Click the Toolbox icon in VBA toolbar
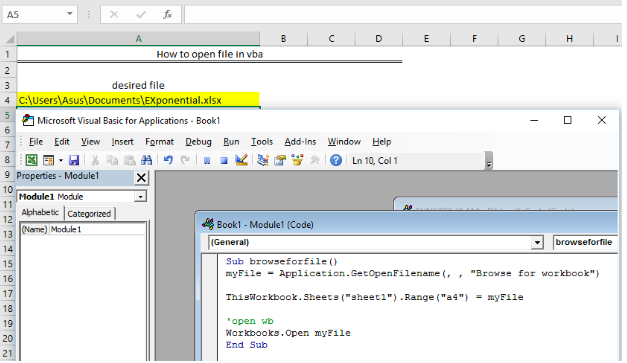This screenshot has height=363, width=627. coord(315,160)
